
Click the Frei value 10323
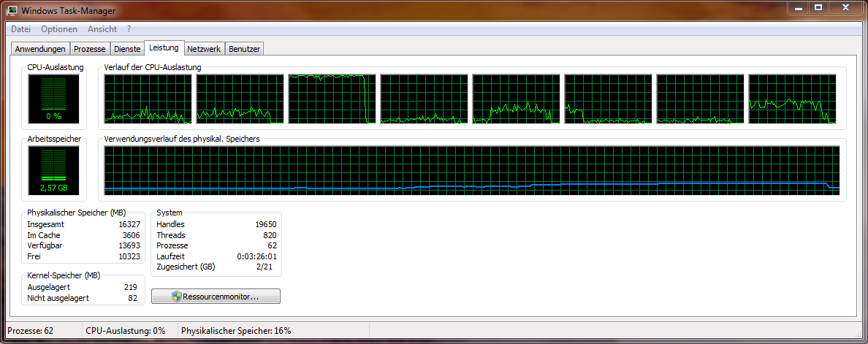(x=129, y=256)
